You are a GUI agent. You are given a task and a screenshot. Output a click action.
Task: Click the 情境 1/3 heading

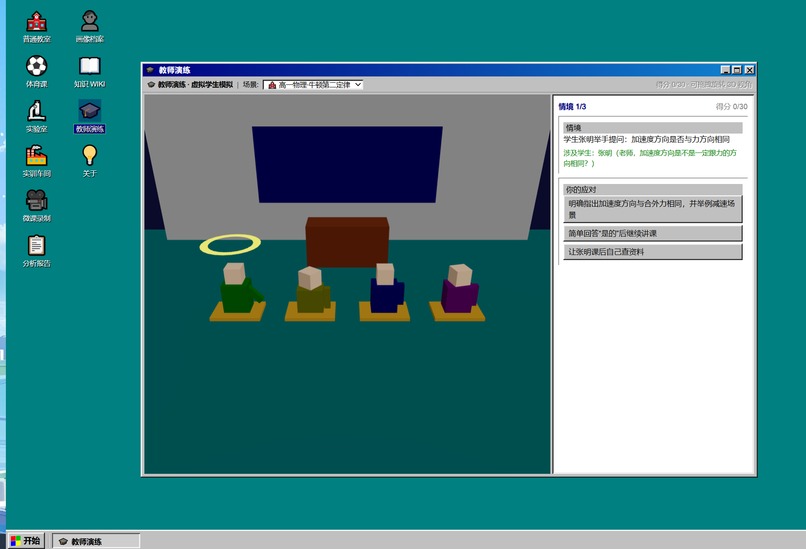572,106
